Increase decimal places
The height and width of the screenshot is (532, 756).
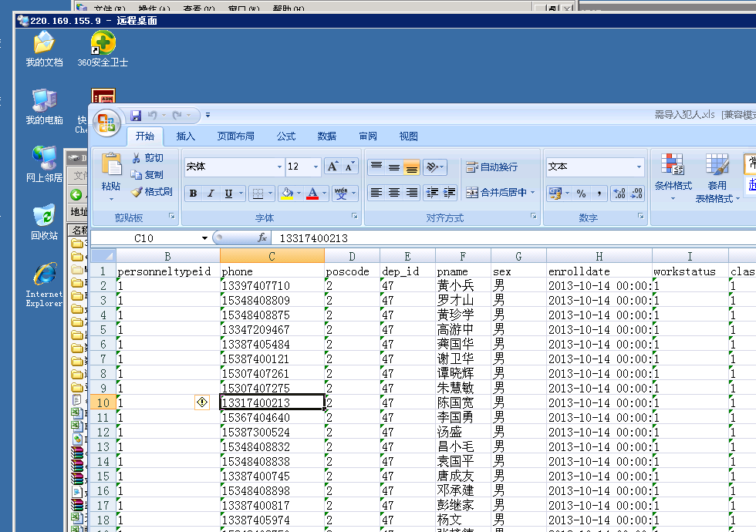[619, 194]
